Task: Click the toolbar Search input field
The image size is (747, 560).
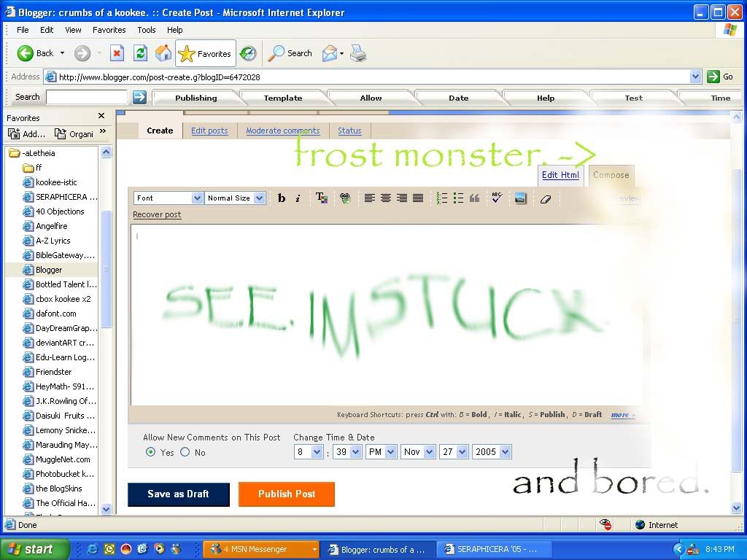Action: coord(87,97)
